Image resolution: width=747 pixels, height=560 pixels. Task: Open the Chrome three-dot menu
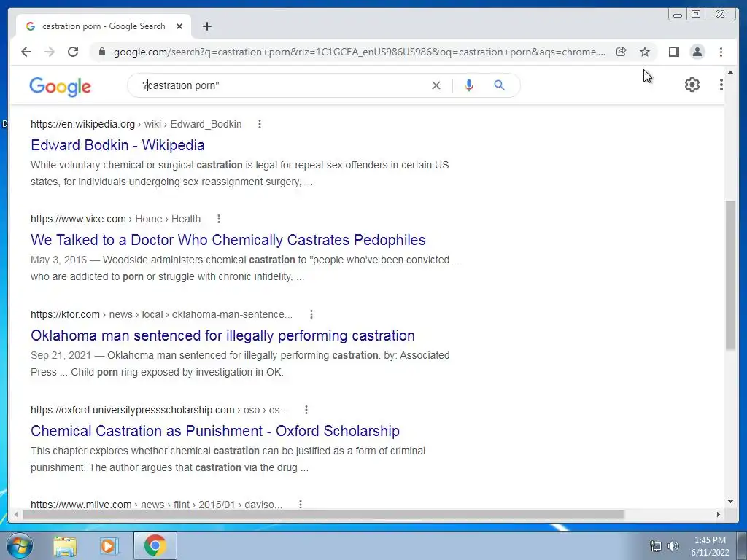[721, 52]
